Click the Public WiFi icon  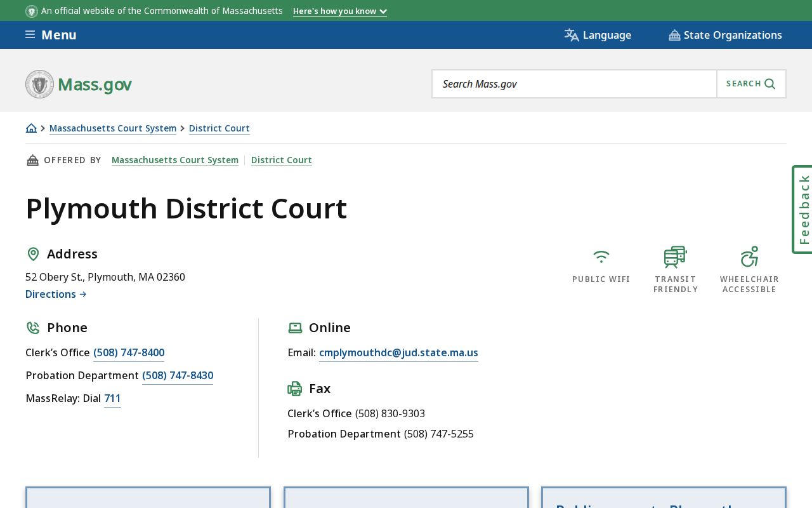click(x=601, y=257)
